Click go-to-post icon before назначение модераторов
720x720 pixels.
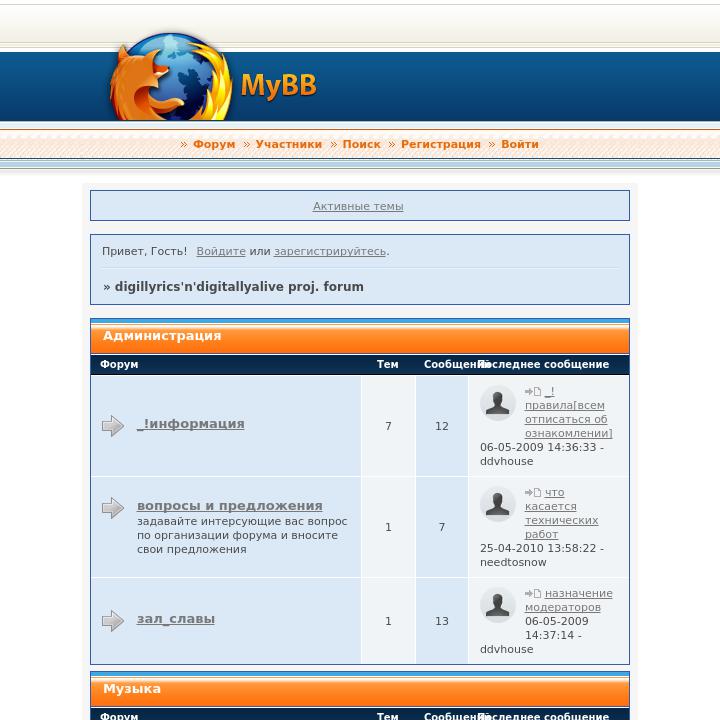(533, 593)
